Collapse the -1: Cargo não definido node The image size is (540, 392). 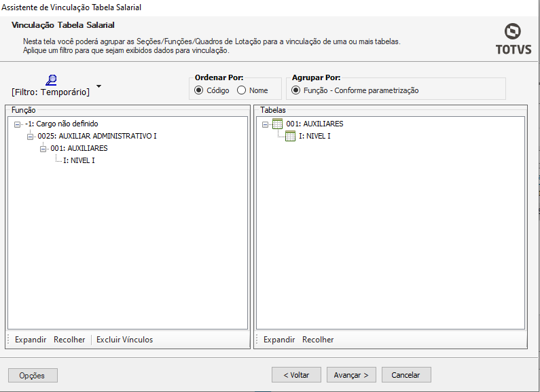pos(17,124)
